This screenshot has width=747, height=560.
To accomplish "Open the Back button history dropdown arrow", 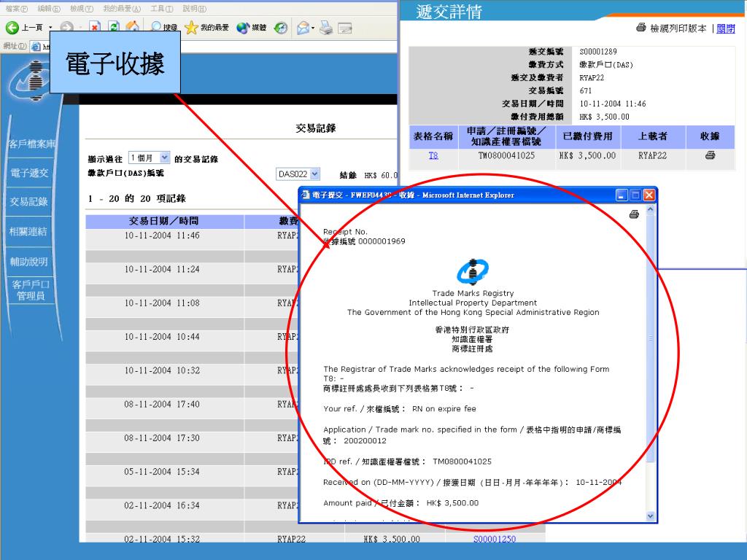I will click(50, 28).
